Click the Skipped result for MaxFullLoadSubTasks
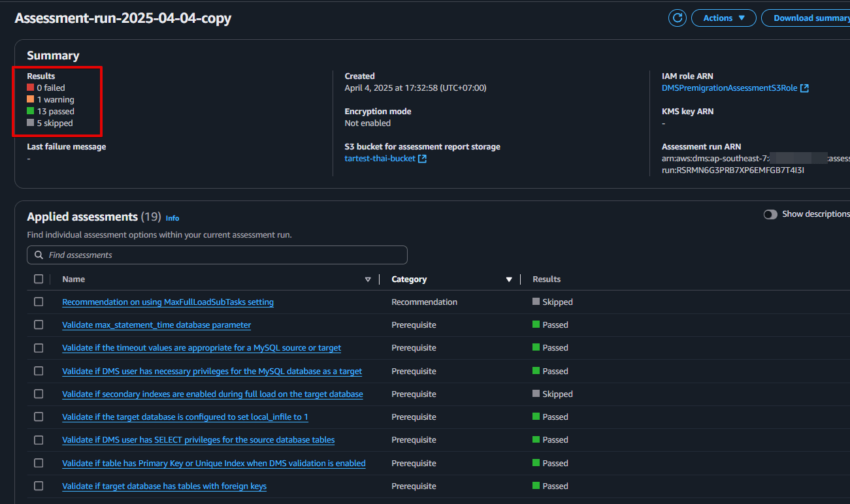 553,302
